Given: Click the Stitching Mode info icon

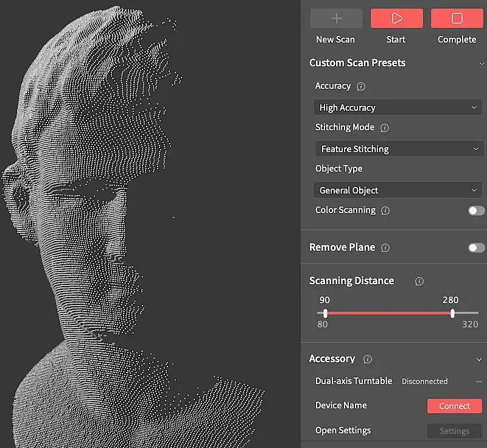Looking at the screenshot, I should 384,128.
